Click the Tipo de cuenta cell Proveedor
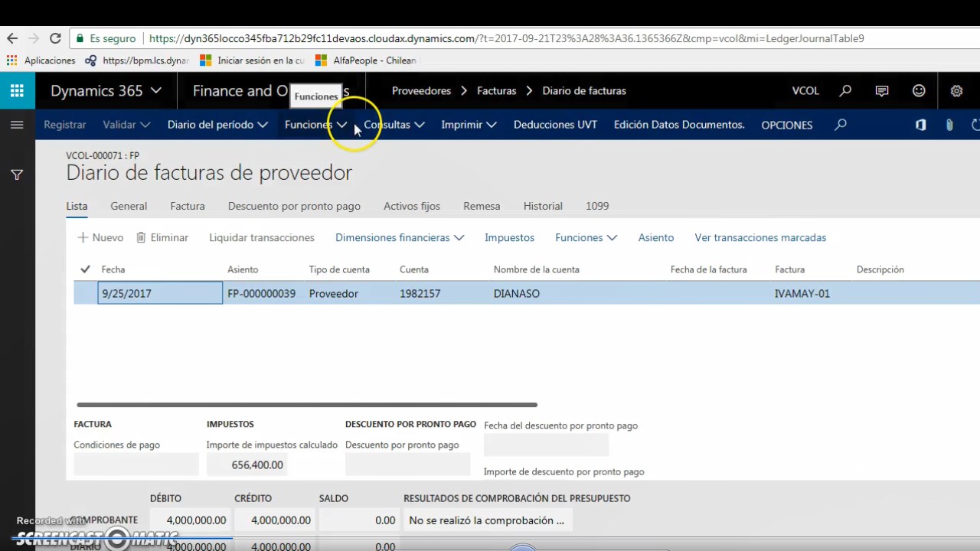This screenshot has height=551, width=980. (334, 293)
